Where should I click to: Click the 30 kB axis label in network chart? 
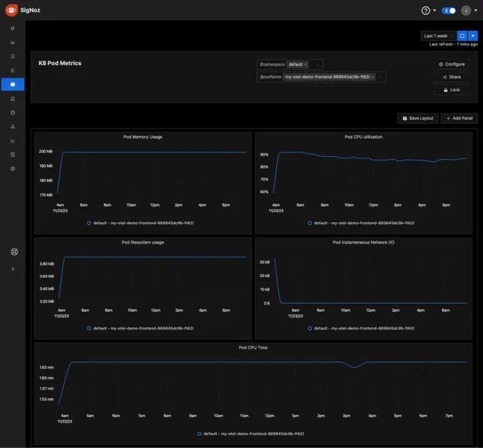point(264,262)
